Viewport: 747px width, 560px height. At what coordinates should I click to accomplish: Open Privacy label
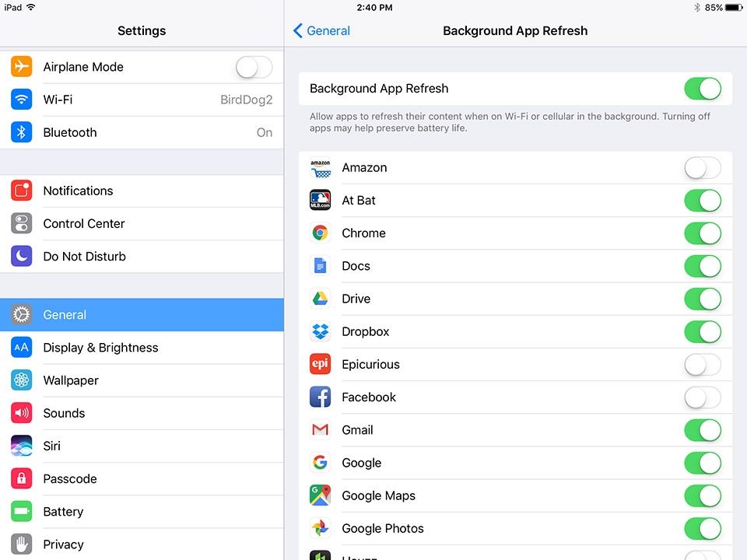[x=63, y=544]
